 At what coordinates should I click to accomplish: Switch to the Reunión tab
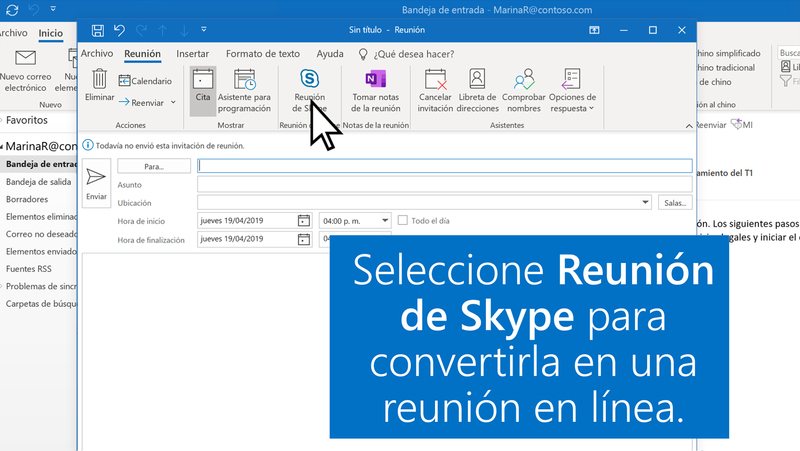tap(142, 54)
